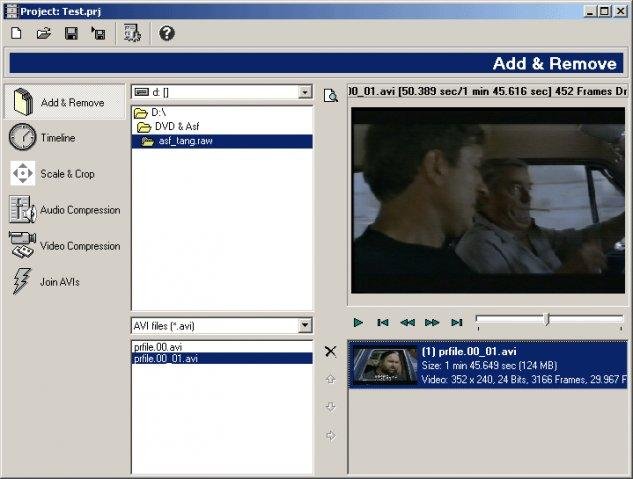Click the preview position slider handle
Image resolution: width=633 pixels, height=479 pixels.
tap(547, 319)
